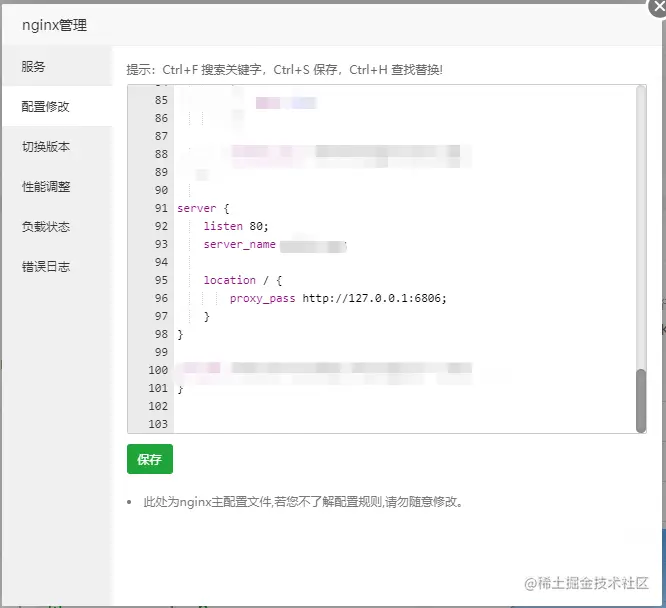Click the nginx管理 dialog title
Screen dimensions: 666x608
54,25
